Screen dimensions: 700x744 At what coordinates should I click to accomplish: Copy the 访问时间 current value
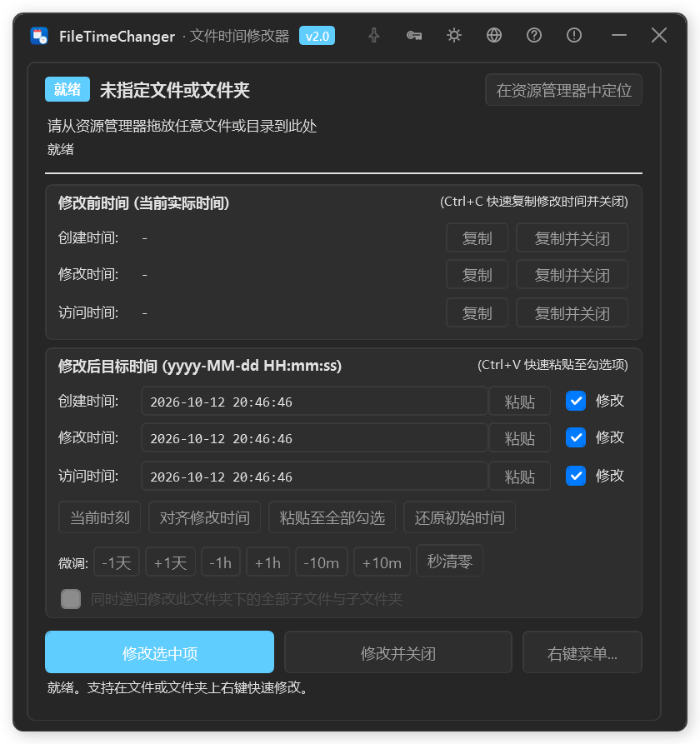coord(477,312)
